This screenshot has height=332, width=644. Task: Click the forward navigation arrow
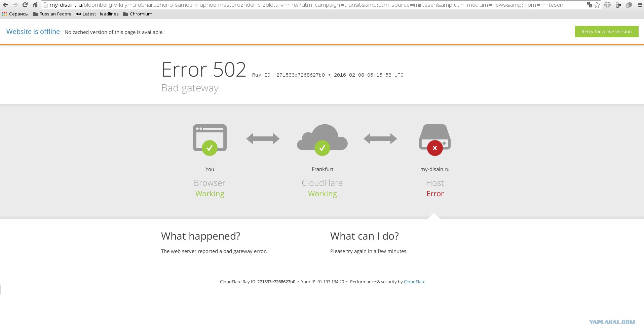15,5
